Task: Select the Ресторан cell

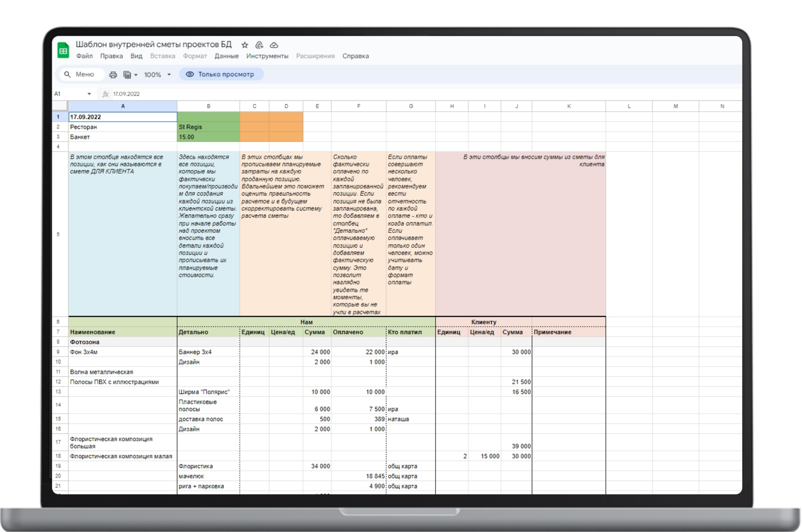Action: coord(123,127)
